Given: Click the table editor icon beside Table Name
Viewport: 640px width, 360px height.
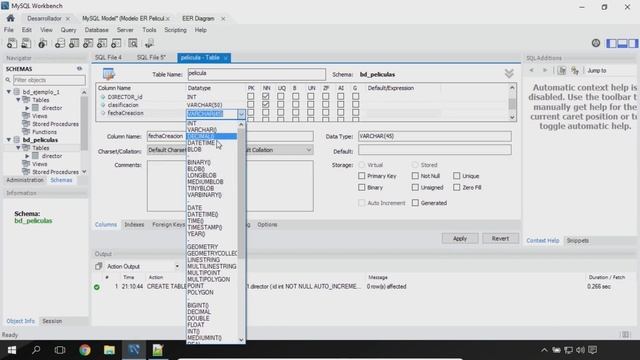Looking at the screenshot, I should click(109, 74).
